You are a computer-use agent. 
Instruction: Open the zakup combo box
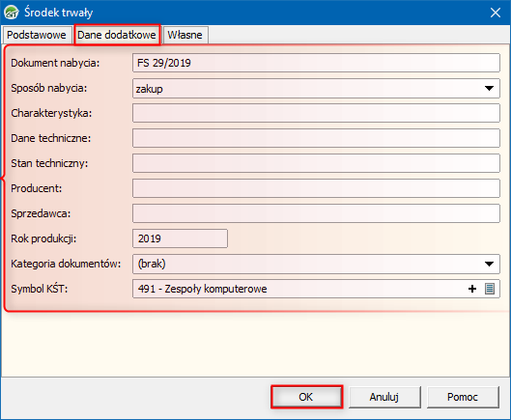pos(316,88)
